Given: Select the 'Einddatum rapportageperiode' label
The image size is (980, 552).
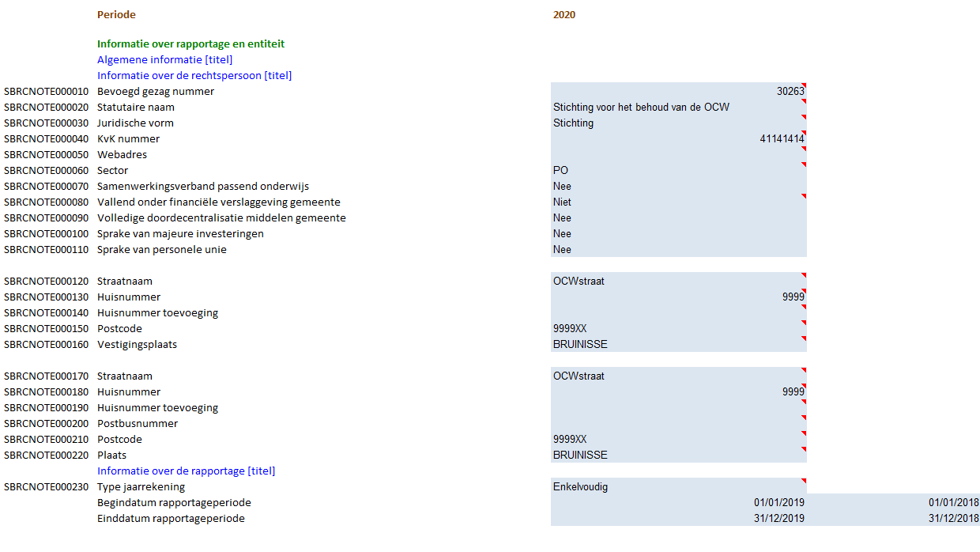Looking at the screenshot, I should pos(171,519).
